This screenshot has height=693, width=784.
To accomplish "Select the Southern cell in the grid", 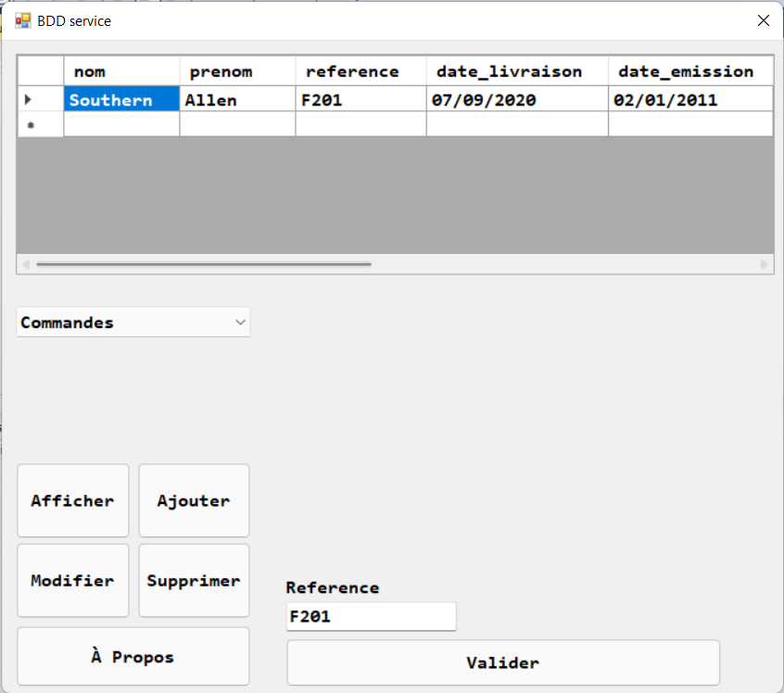I will (120, 98).
